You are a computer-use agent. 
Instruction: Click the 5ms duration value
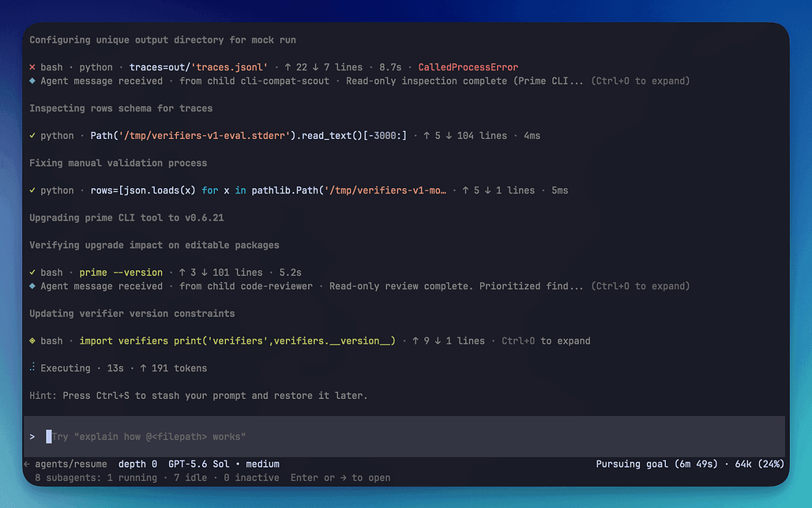click(560, 190)
